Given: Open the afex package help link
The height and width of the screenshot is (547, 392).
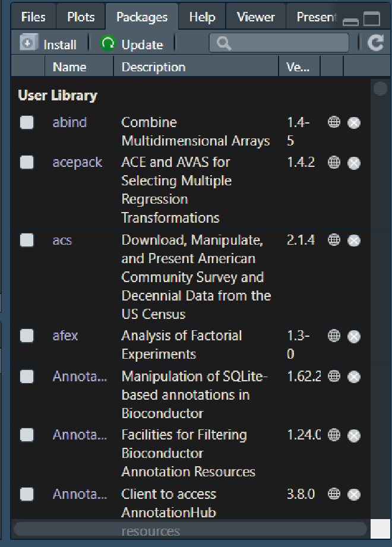Looking at the screenshot, I should (65, 336).
